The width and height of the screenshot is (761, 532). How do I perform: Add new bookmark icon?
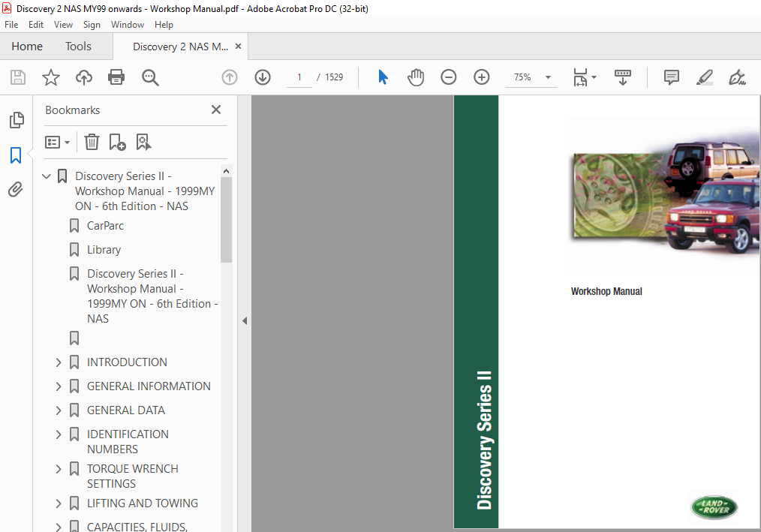(117, 143)
